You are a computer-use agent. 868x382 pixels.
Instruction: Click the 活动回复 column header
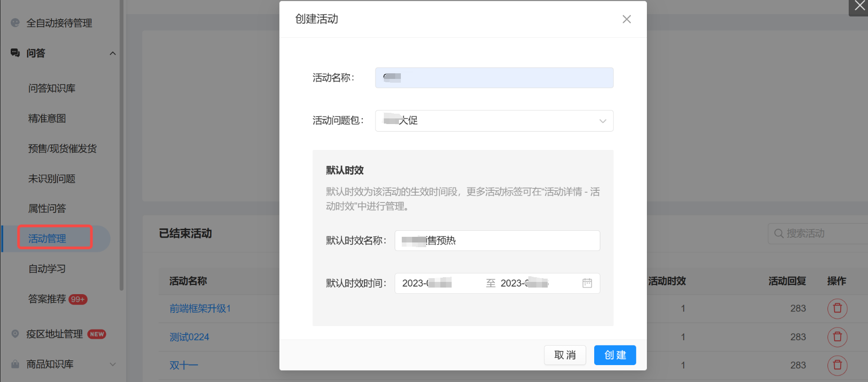tap(787, 281)
